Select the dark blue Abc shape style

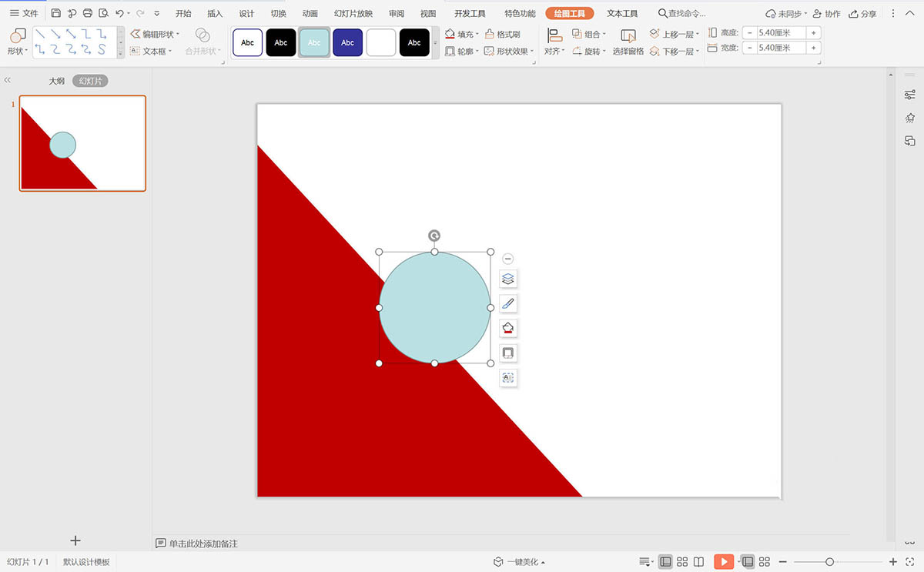pos(347,42)
